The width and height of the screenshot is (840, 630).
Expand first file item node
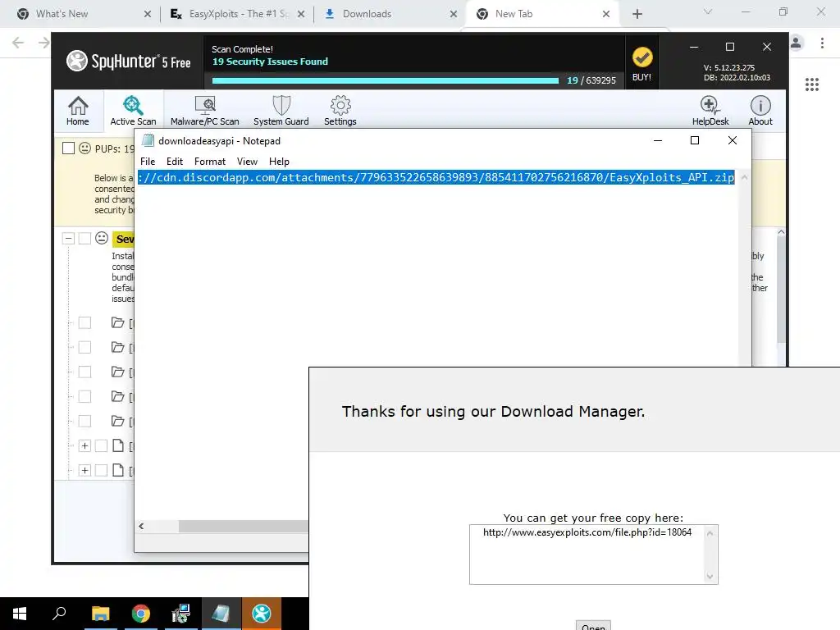(x=84, y=445)
